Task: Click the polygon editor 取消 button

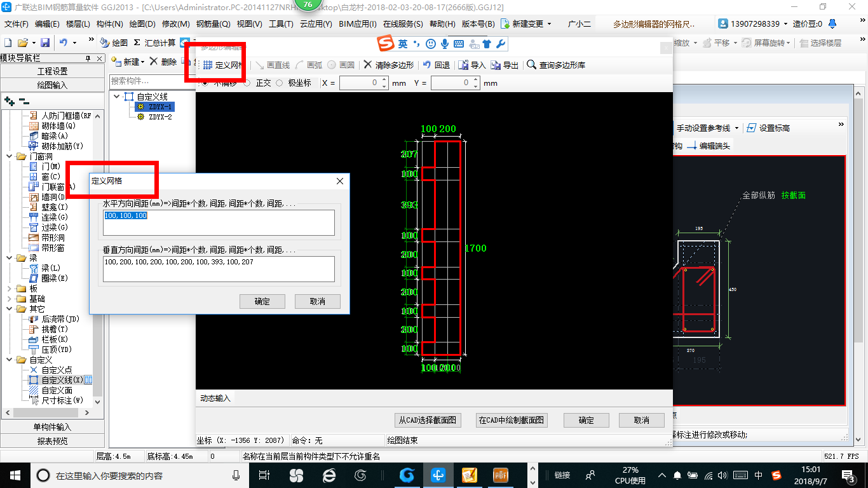Action: pyautogui.click(x=642, y=420)
